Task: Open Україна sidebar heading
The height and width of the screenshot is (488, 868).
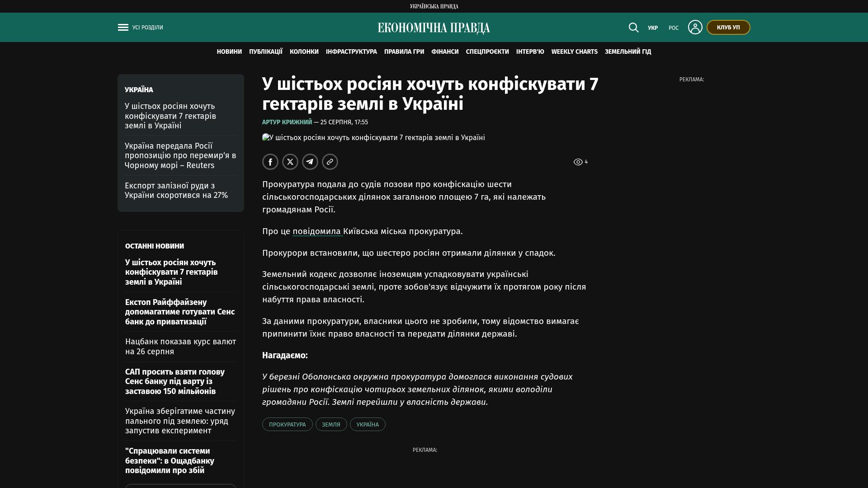Action: 139,90
